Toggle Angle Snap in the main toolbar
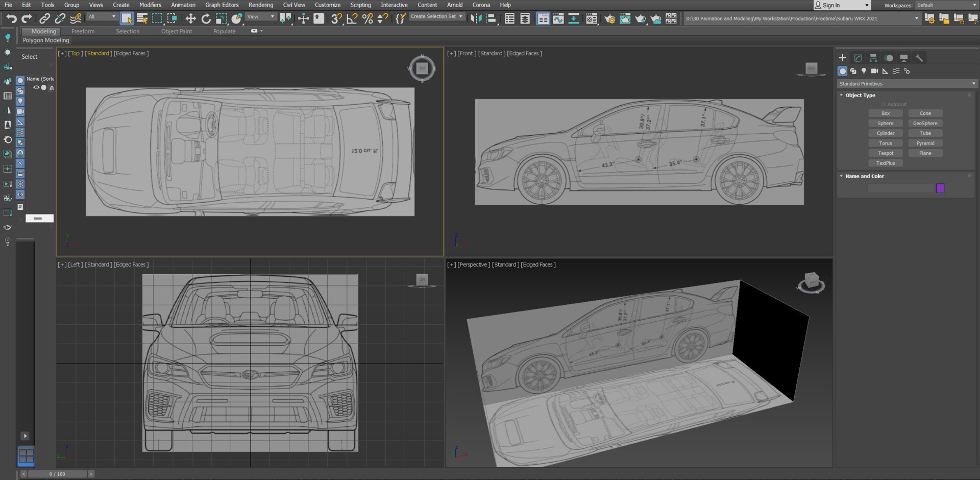 pos(351,18)
